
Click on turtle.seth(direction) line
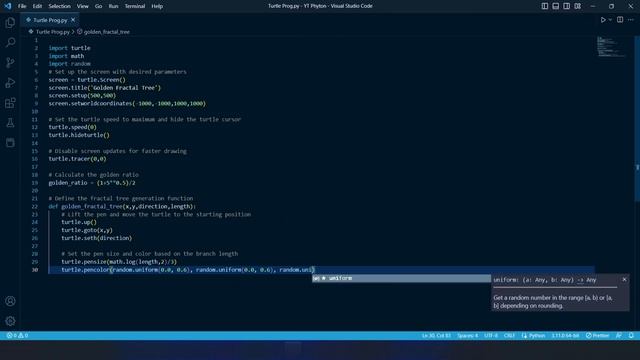point(97,238)
